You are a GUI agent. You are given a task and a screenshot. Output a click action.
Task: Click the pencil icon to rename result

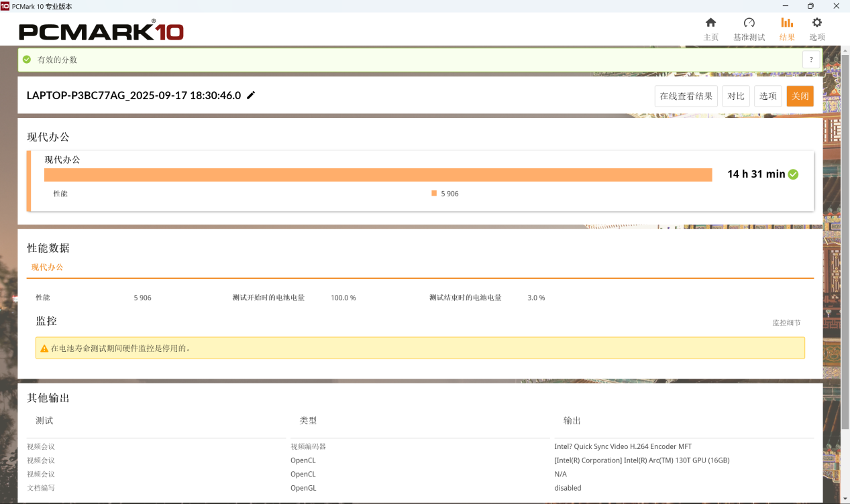(x=251, y=95)
